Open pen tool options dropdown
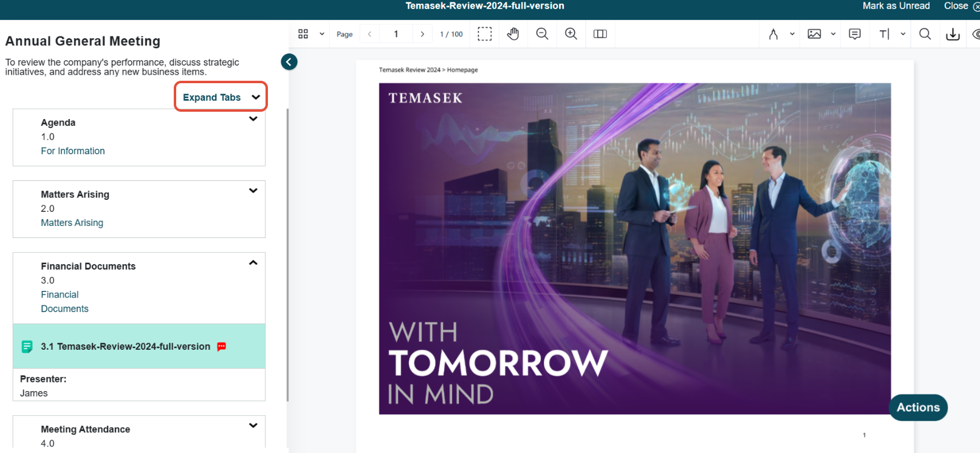The image size is (980, 453). (x=792, y=34)
